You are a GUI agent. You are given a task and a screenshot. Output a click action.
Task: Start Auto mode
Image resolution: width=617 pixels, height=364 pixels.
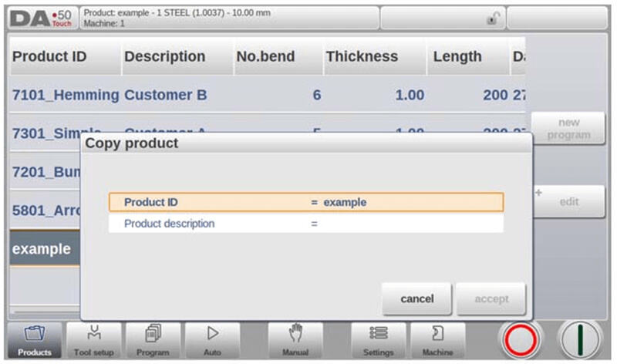click(212, 340)
